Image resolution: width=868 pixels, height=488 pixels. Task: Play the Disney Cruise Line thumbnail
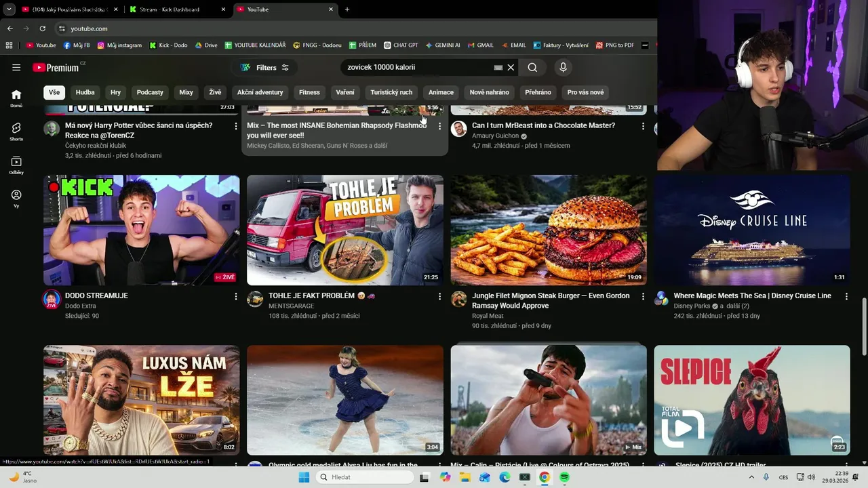click(752, 230)
